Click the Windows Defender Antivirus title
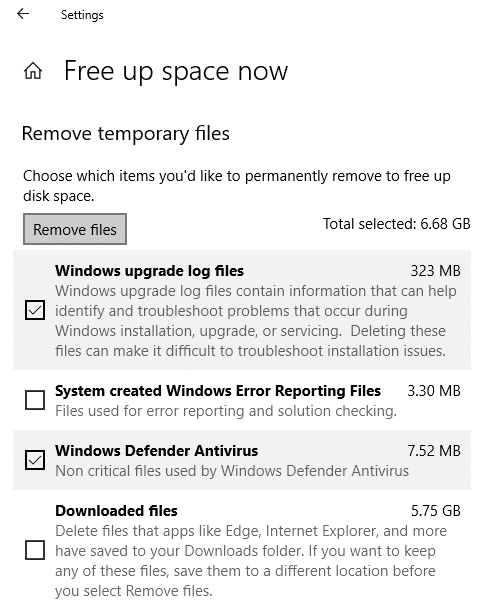 [x=156, y=451]
